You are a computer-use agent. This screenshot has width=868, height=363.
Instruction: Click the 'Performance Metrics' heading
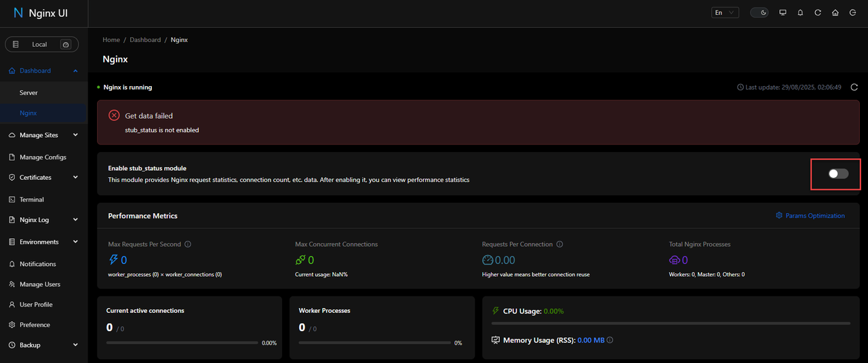(143, 216)
